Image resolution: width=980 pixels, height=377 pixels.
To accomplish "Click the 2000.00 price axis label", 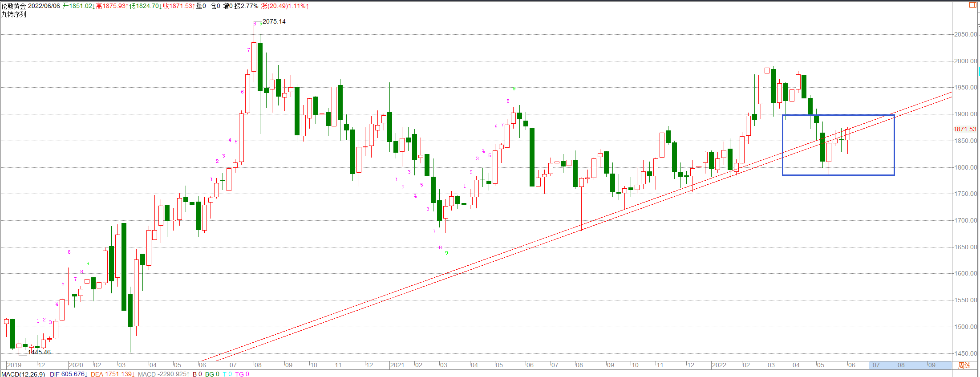I will (x=965, y=61).
